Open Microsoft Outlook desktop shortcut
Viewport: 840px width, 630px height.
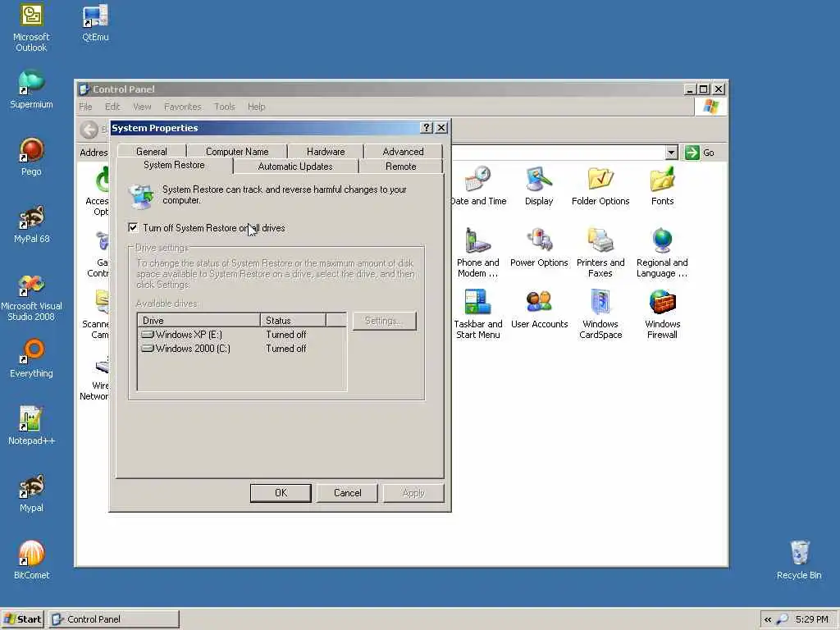31,28
